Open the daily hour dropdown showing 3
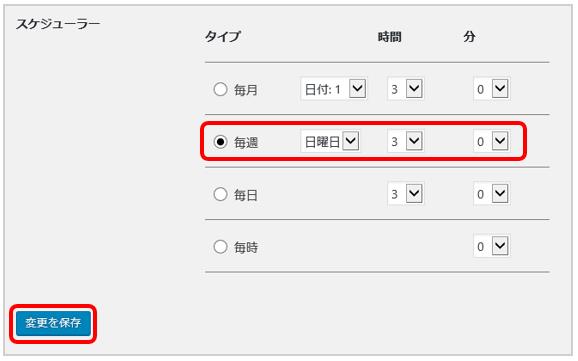 click(x=405, y=194)
